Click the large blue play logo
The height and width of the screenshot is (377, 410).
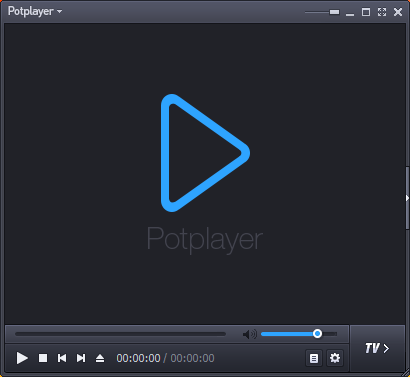pyautogui.click(x=205, y=153)
